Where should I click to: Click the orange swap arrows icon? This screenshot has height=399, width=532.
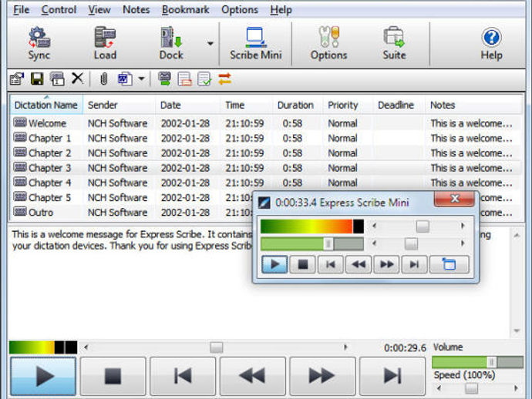pos(224,79)
